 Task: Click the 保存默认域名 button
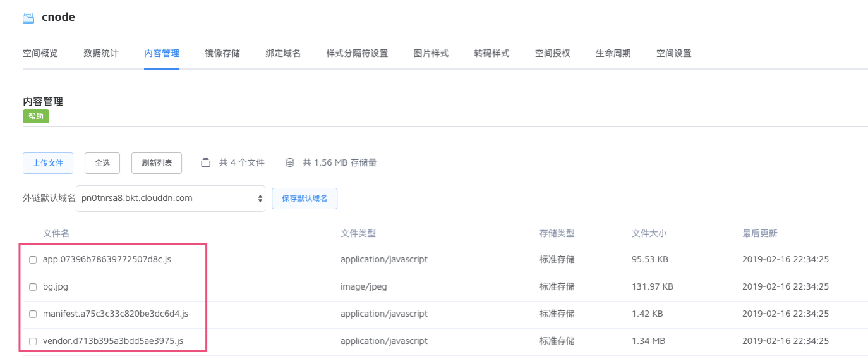tap(304, 199)
